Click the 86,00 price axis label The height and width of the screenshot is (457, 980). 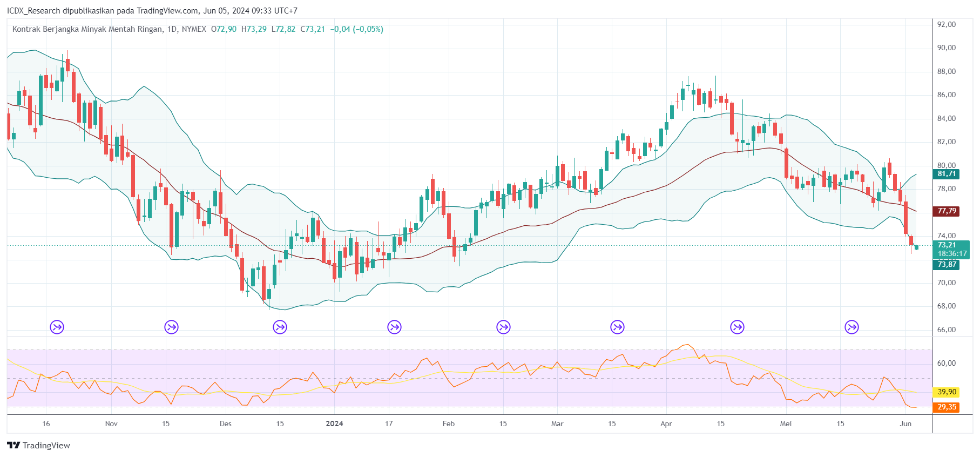pyautogui.click(x=947, y=95)
